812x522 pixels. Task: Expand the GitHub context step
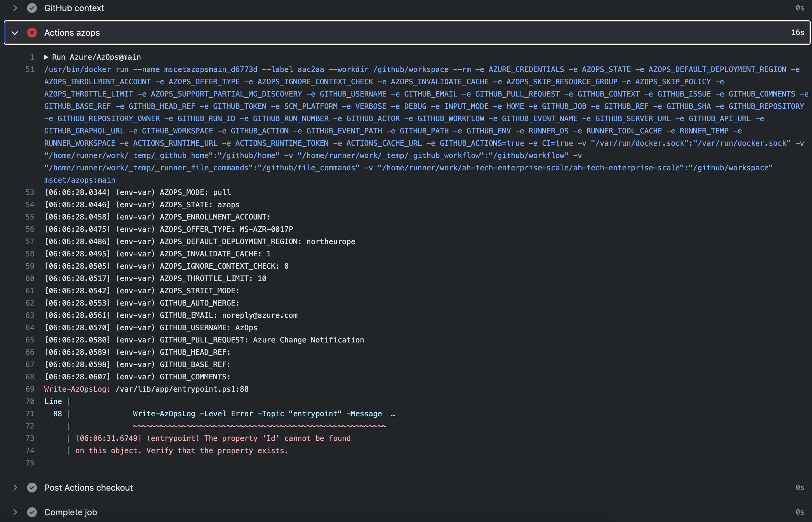tap(15, 8)
